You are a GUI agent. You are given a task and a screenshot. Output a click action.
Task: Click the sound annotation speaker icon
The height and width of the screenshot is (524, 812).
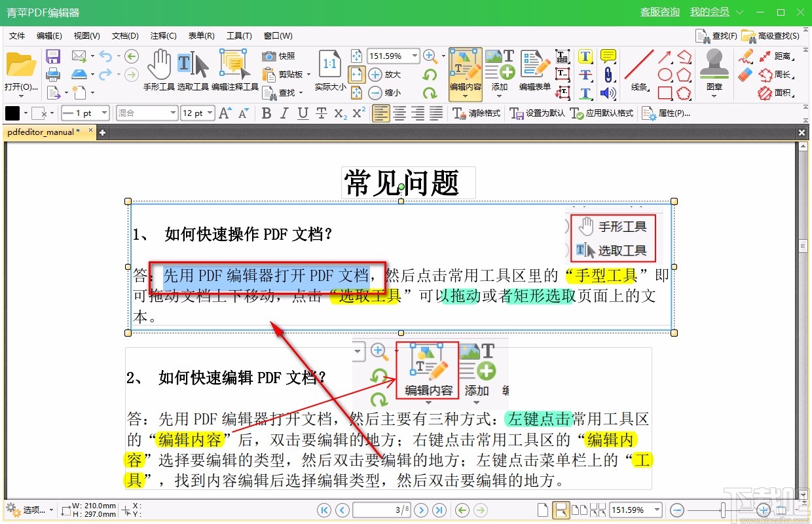click(x=607, y=94)
